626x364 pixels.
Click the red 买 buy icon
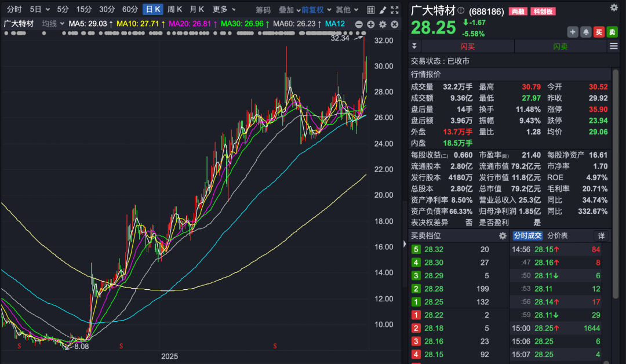click(599, 32)
